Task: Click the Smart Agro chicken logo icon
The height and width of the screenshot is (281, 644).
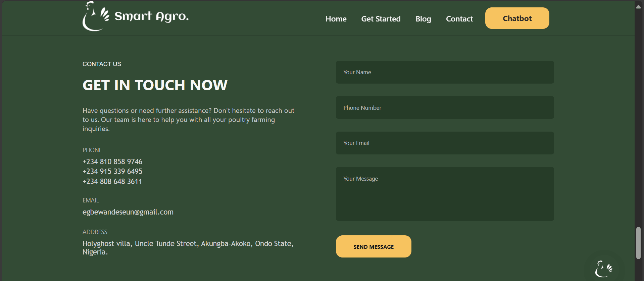Action: click(x=95, y=16)
